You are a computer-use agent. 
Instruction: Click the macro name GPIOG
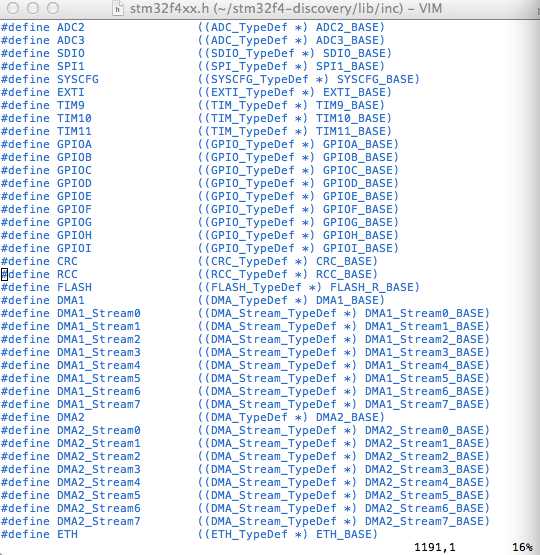pyautogui.click(x=74, y=222)
